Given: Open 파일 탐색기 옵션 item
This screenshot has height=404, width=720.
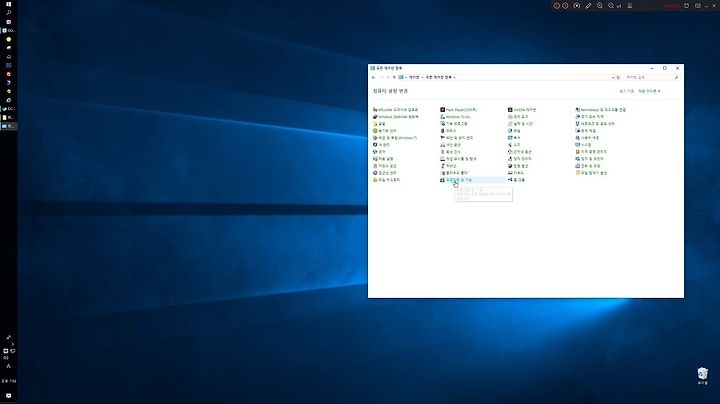Looking at the screenshot, I should [591, 173].
